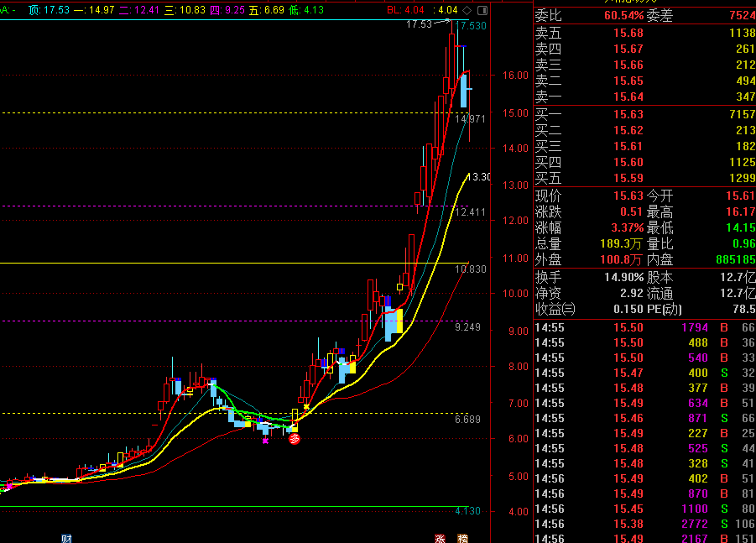Click the magenta star marker under the candles
756x543 pixels.
(265, 441)
